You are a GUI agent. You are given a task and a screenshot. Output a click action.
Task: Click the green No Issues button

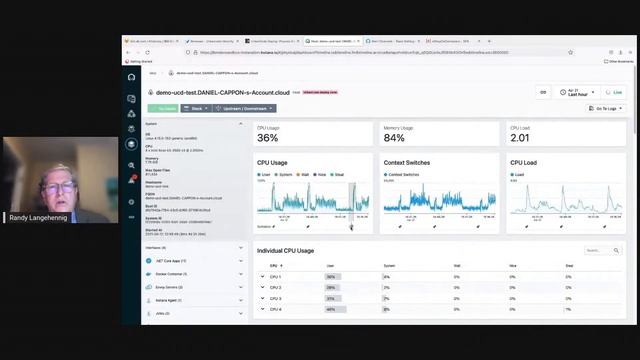coord(163,109)
